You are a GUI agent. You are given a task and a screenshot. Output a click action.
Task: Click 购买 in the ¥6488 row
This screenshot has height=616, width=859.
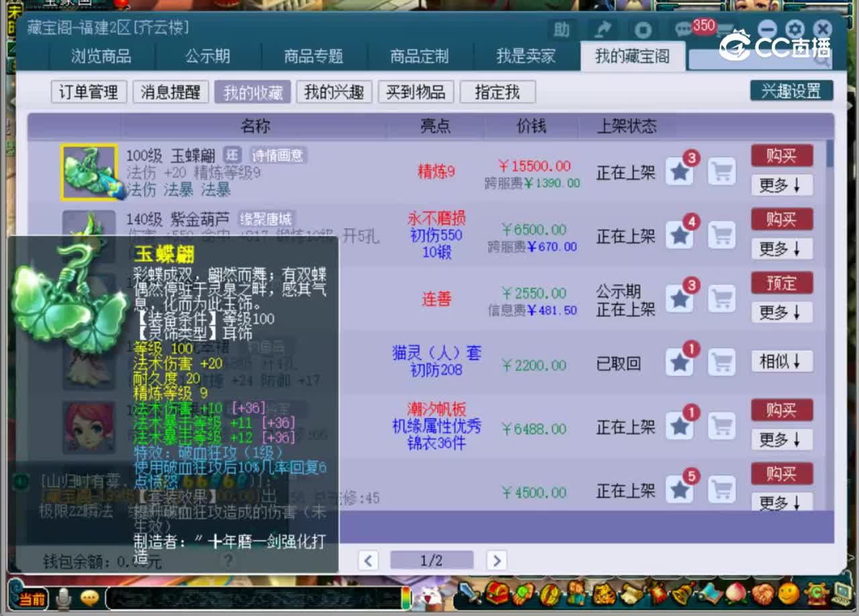782,411
